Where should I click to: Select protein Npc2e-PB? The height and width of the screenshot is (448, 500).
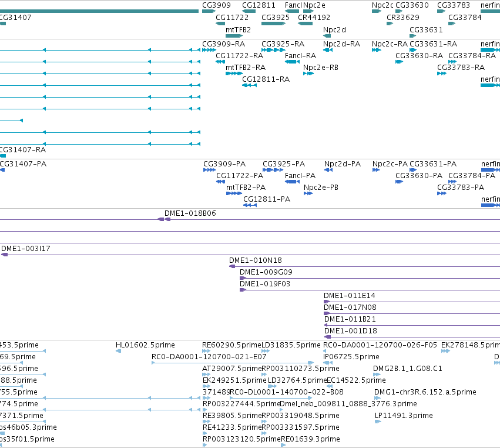click(321, 188)
